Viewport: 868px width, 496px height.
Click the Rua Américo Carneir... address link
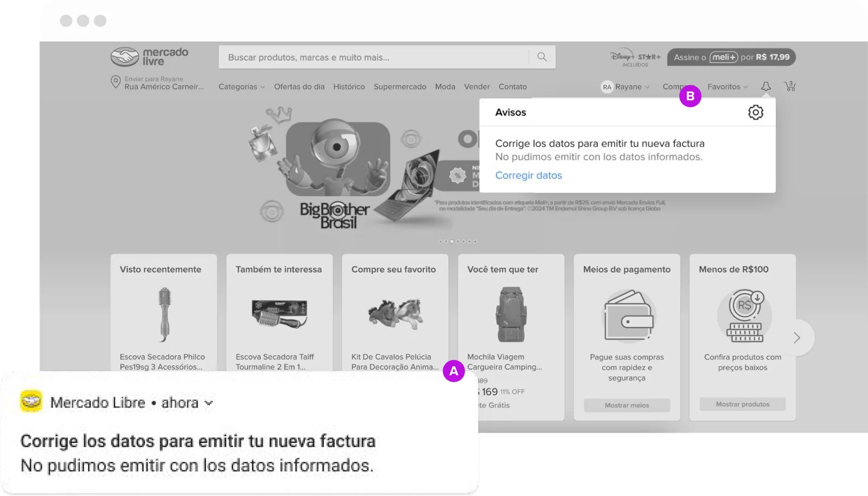click(x=164, y=87)
